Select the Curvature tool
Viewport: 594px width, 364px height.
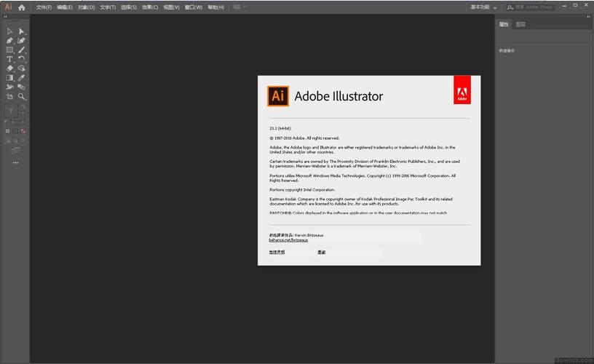coord(22,41)
